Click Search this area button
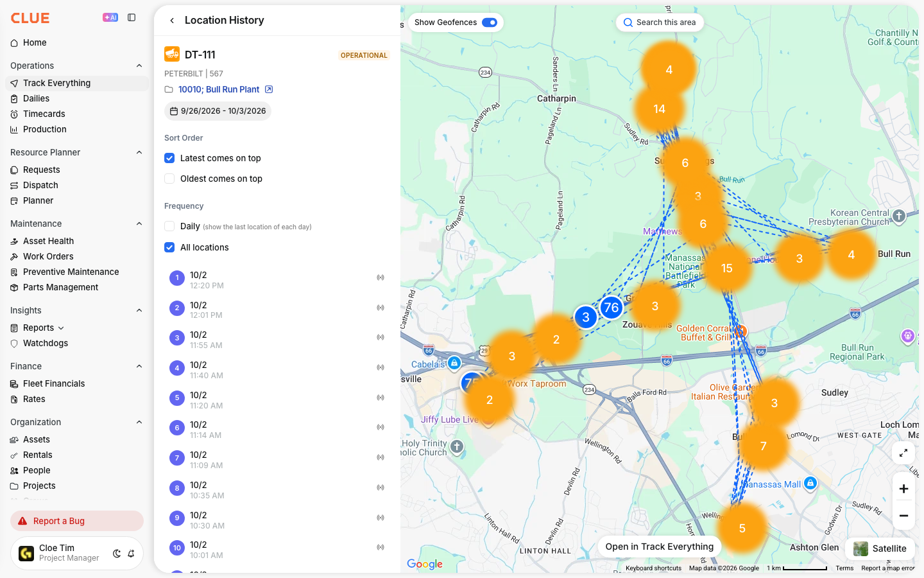Image resolution: width=924 pixels, height=578 pixels. click(x=660, y=22)
